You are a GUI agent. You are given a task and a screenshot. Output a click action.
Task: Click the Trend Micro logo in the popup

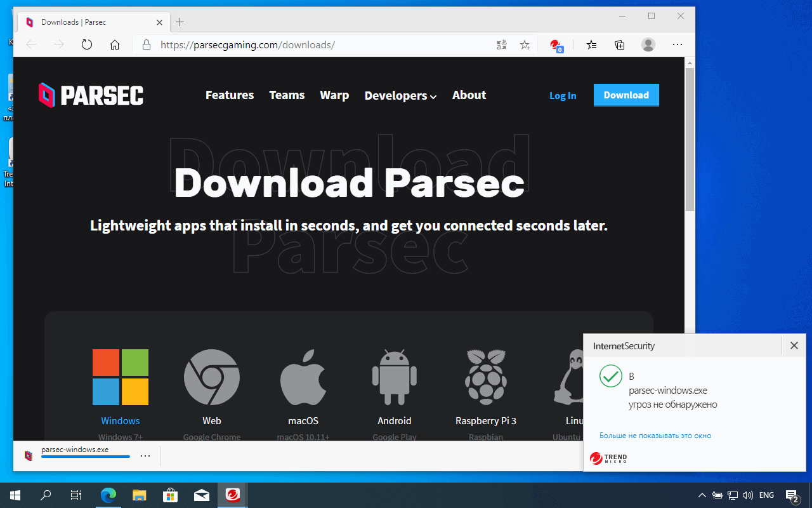click(x=608, y=458)
